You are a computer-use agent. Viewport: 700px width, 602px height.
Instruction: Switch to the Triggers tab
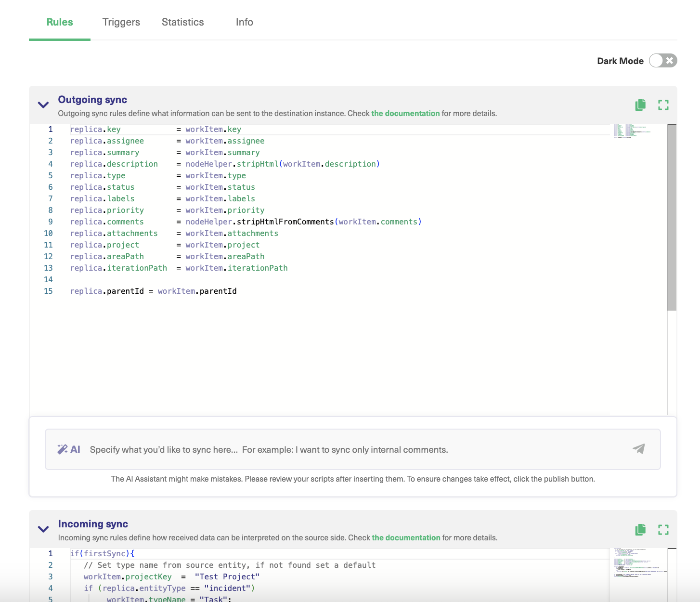pos(121,22)
